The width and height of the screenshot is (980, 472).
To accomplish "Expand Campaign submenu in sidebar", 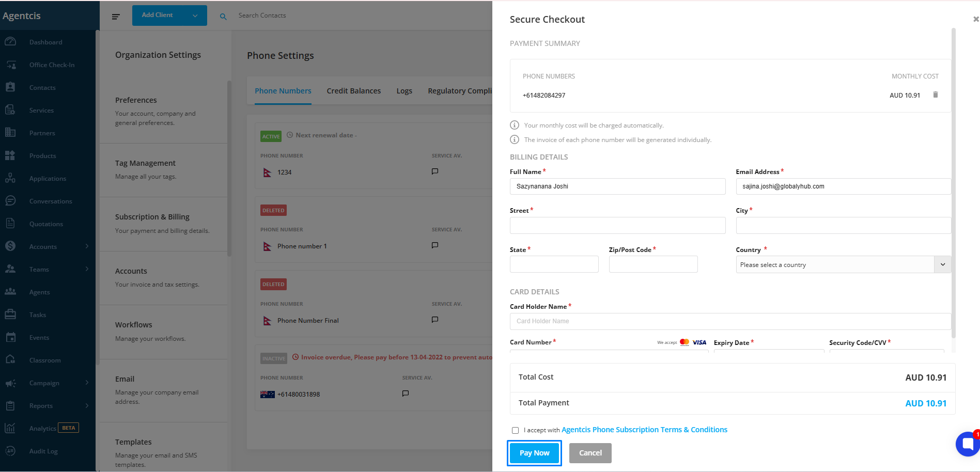I will pyautogui.click(x=87, y=383).
